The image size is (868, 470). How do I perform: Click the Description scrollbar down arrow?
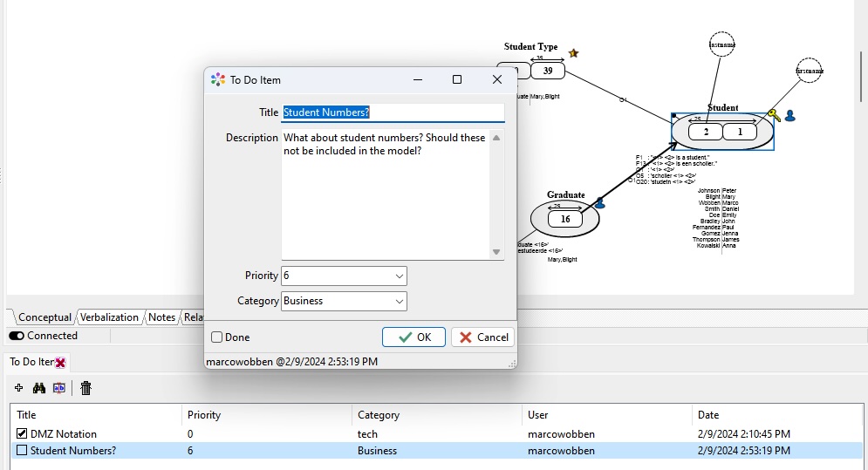coord(496,252)
